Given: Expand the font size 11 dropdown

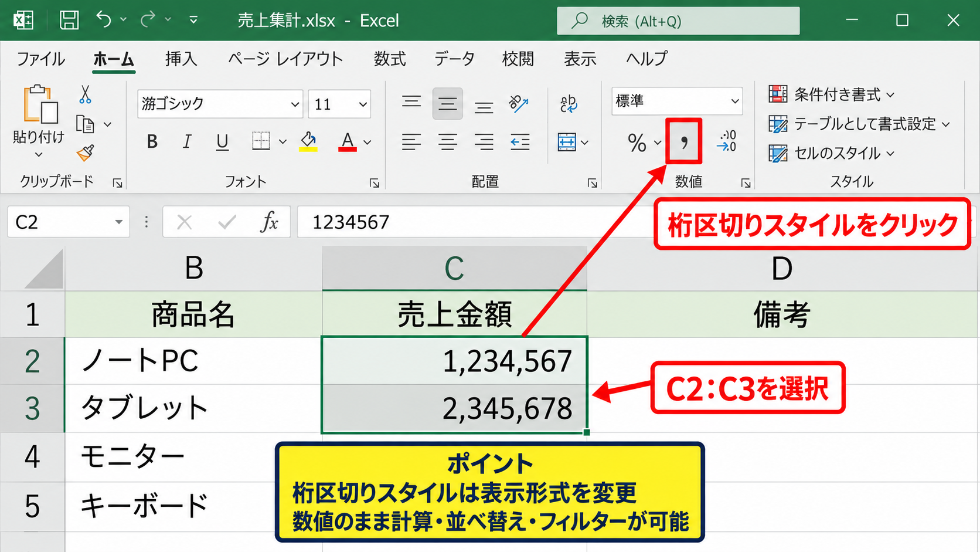Looking at the screenshot, I should [363, 104].
